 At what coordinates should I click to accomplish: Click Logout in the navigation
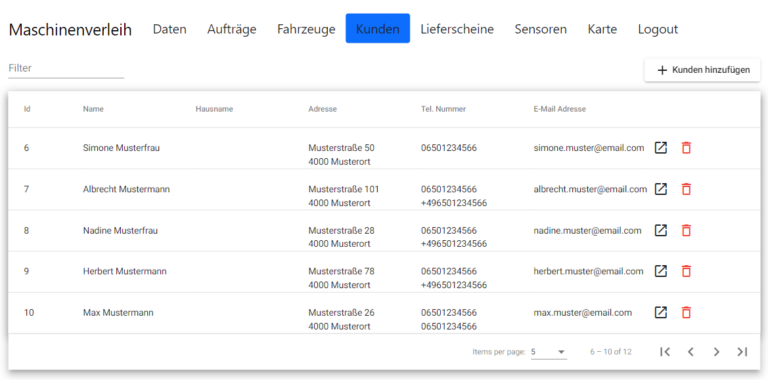658,29
